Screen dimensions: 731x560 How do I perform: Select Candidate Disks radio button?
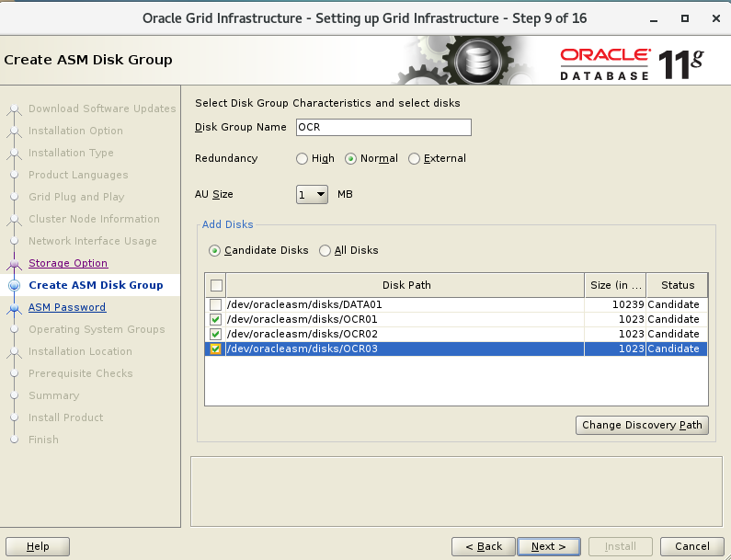[x=214, y=251]
